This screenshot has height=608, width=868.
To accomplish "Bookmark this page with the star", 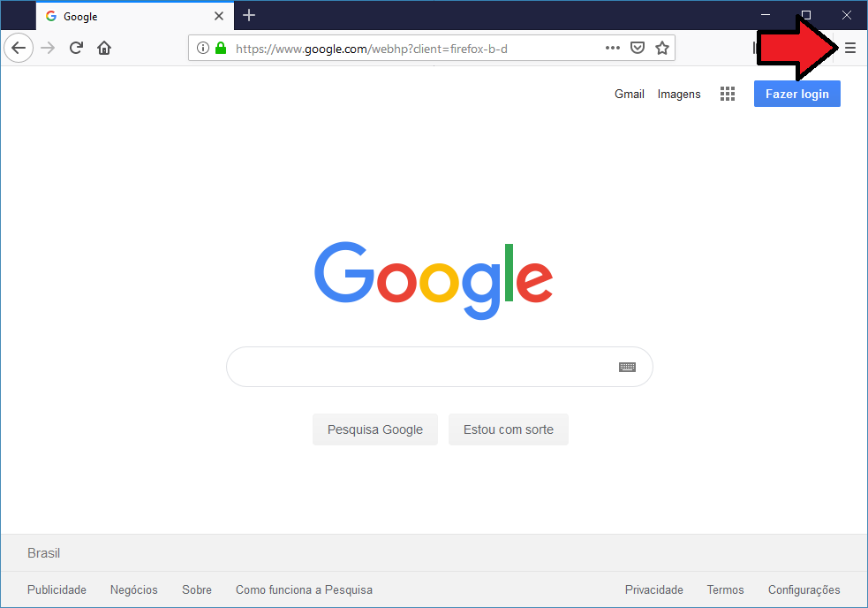I will point(662,49).
